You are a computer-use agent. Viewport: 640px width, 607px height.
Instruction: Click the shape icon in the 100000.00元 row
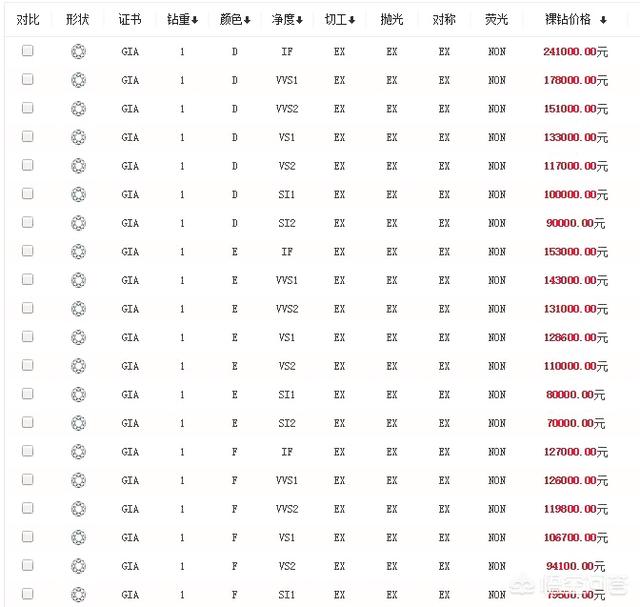coord(78,194)
